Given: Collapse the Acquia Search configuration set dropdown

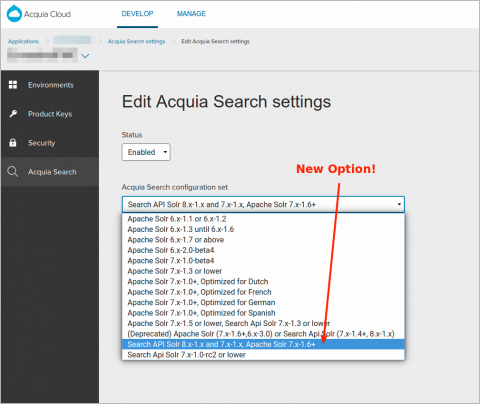Looking at the screenshot, I should (263, 204).
